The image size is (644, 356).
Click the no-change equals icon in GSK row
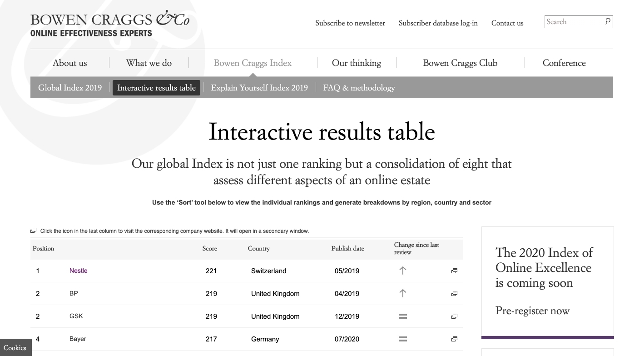(x=402, y=316)
